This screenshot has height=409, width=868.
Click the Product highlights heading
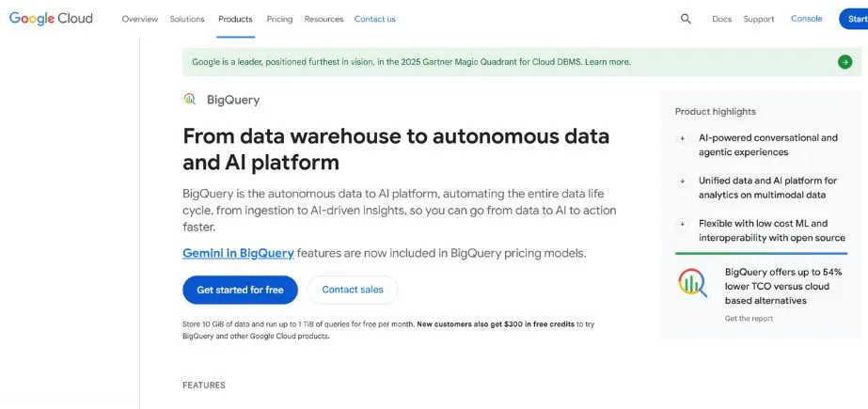pyautogui.click(x=716, y=111)
